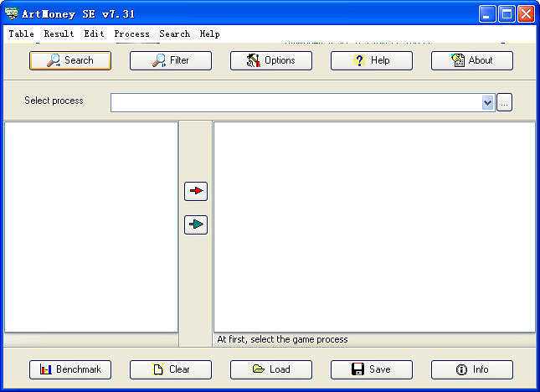540x392 pixels.
Task: Click the green arrow transfer-all button
Action: pos(196,224)
